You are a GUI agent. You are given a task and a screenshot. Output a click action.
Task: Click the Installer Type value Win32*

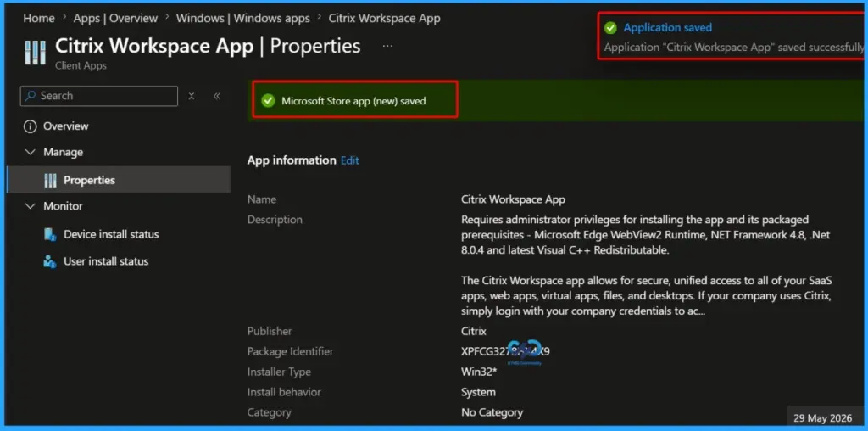click(479, 372)
